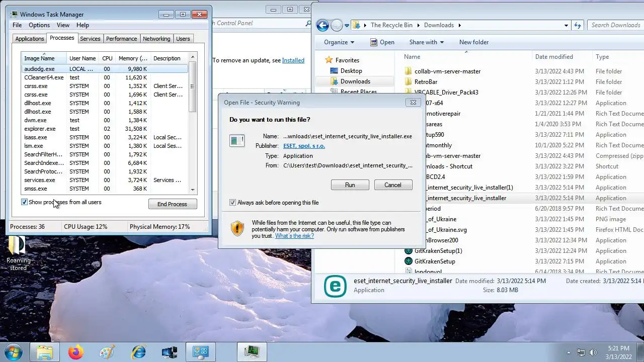This screenshot has height=362, width=644.
Task: Switch to the Networking tab
Action: coord(156,39)
